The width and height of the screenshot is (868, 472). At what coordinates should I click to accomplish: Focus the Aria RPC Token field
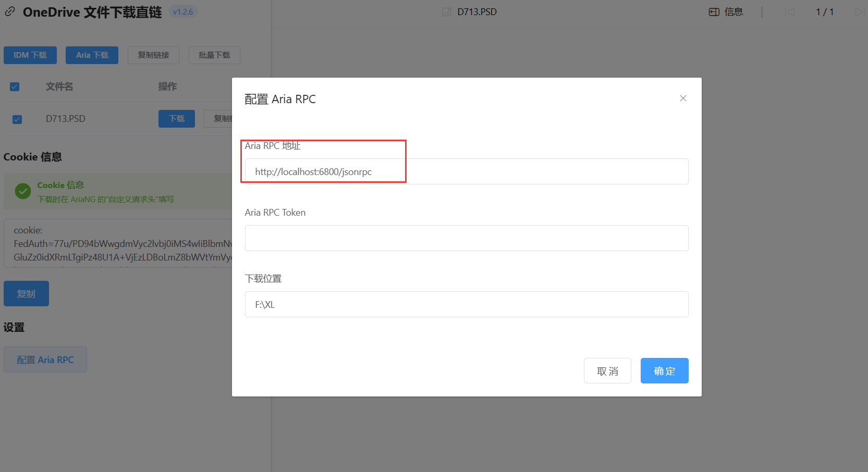coord(466,238)
